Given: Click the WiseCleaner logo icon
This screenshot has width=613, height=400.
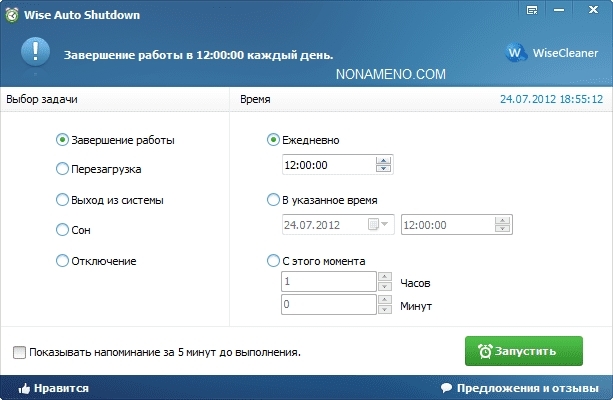Looking at the screenshot, I should 515,53.
